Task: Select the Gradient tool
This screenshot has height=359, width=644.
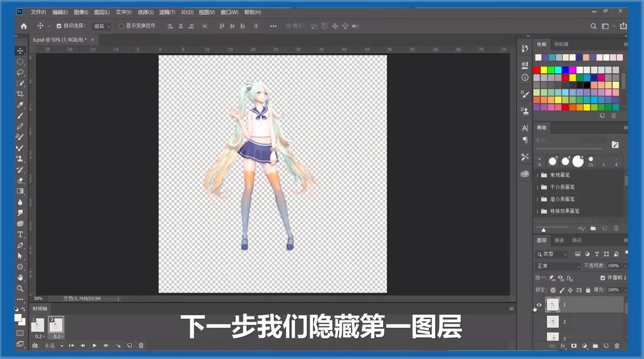Action: coord(20,191)
